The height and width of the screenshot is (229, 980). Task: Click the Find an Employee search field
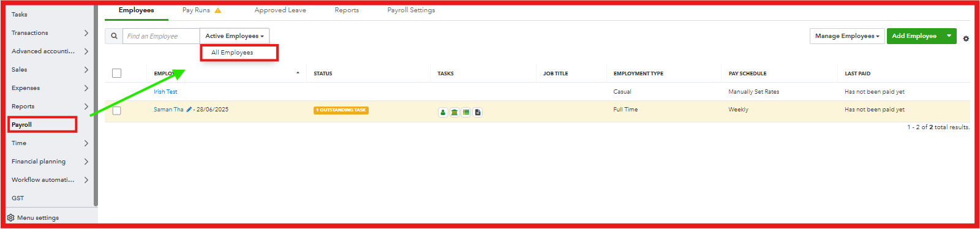161,36
